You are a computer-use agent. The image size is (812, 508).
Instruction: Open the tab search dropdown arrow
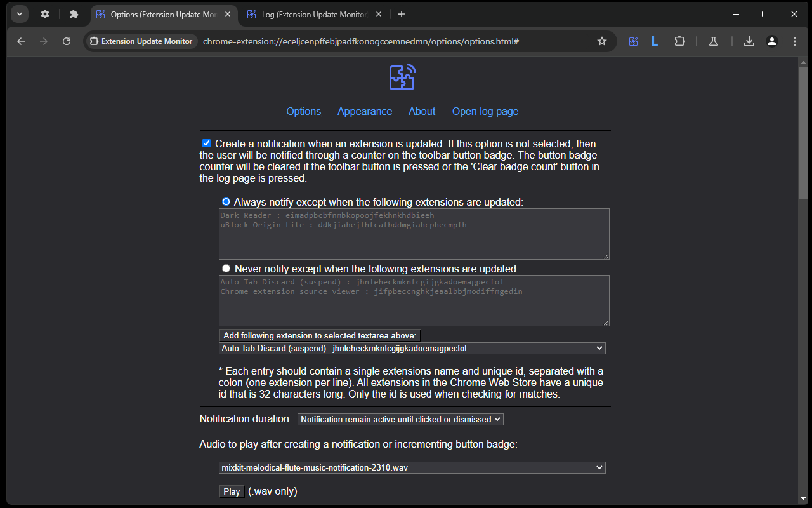pyautogui.click(x=20, y=14)
